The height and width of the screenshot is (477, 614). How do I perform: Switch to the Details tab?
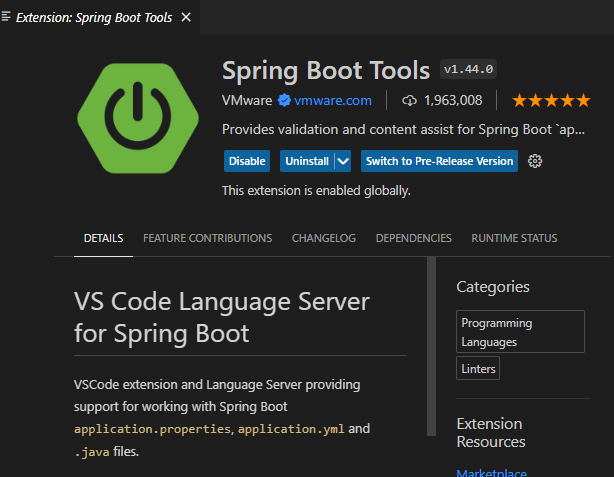coord(103,238)
